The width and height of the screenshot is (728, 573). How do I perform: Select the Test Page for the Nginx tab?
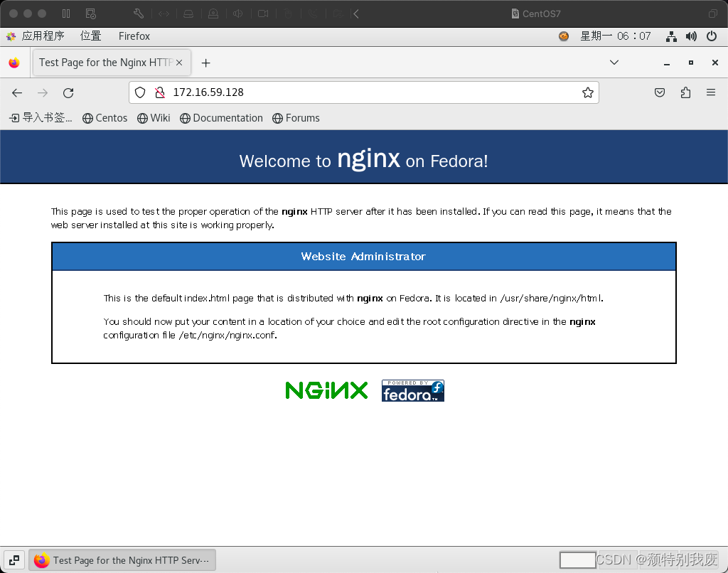point(112,63)
